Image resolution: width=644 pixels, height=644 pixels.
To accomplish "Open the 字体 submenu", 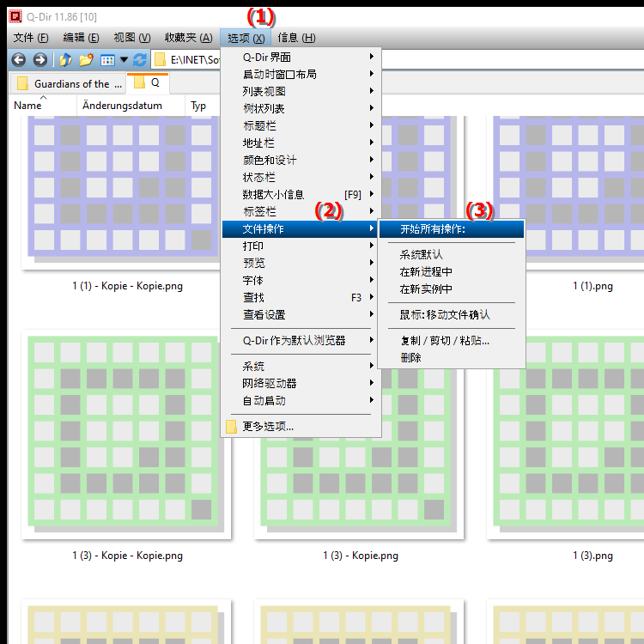I will [301, 281].
